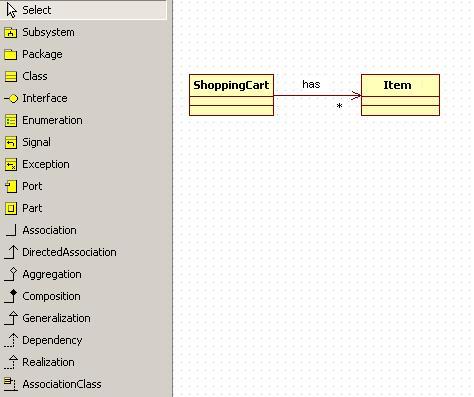Activate the Realization tool
The image size is (474, 397).
(11, 362)
